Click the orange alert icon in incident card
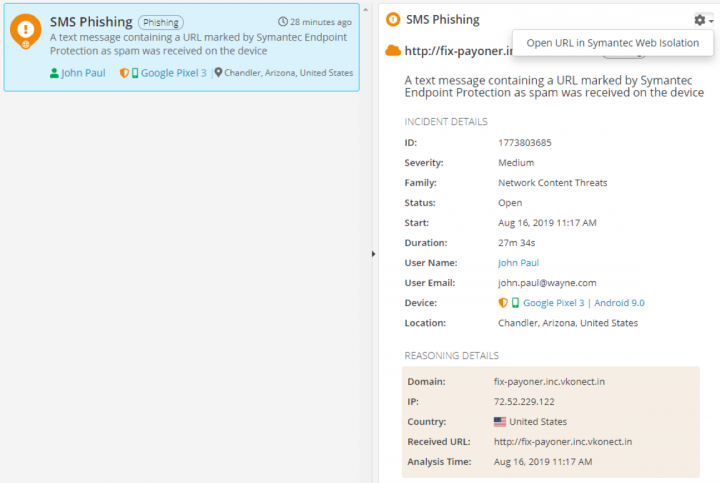Image resolution: width=720 pixels, height=483 pixels. [x=26, y=31]
